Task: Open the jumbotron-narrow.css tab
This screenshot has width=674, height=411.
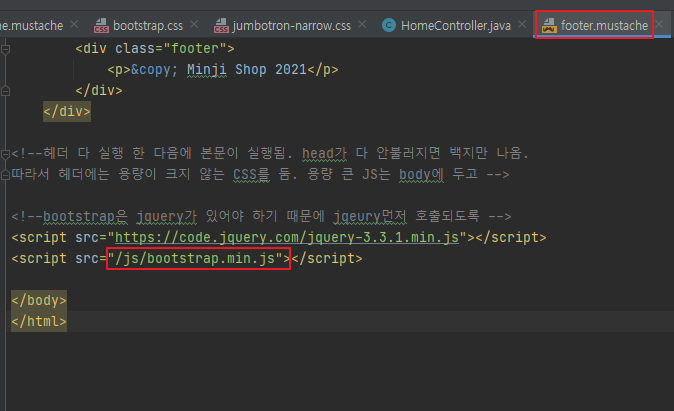Action: coord(291,26)
